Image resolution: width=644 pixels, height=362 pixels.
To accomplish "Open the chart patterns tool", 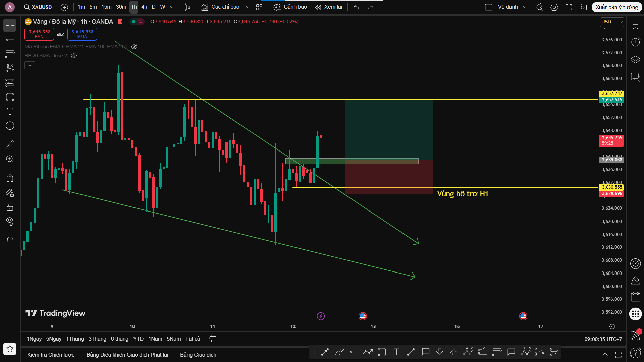I will (10, 68).
